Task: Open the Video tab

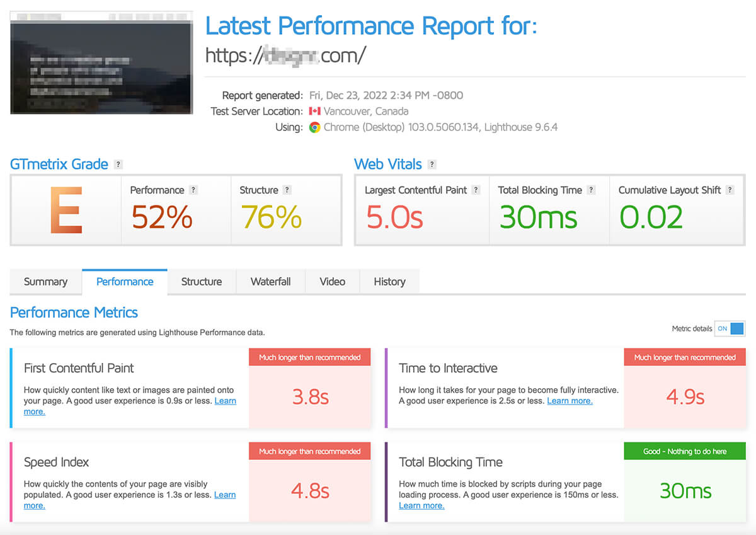Action: pyautogui.click(x=332, y=282)
